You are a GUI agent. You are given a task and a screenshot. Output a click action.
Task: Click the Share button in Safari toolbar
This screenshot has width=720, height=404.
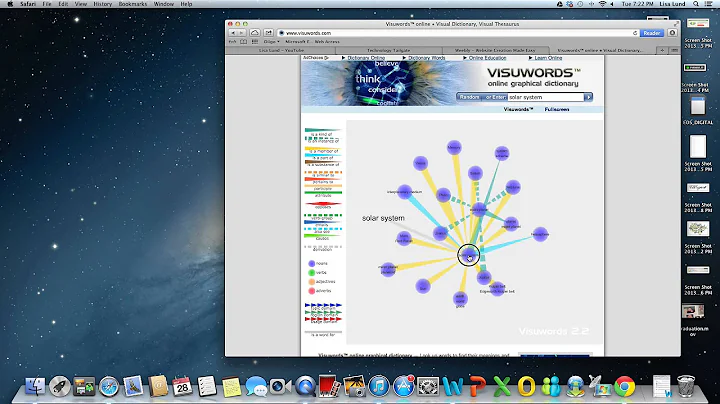(x=269, y=33)
